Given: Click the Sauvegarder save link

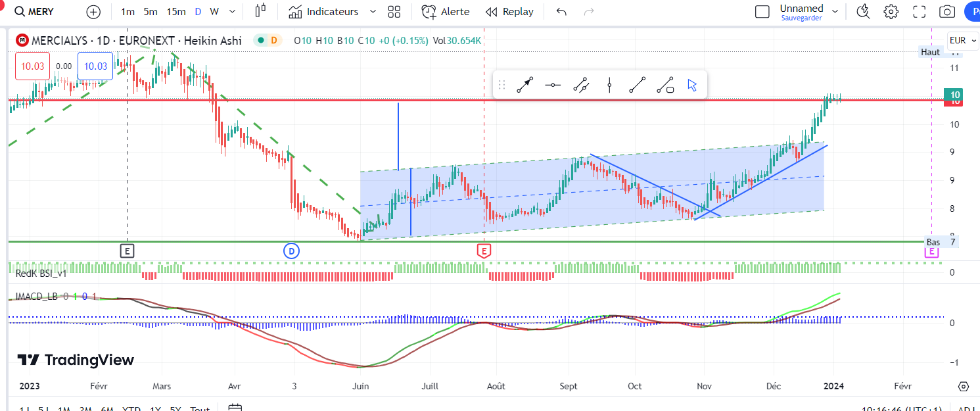Looking at the screenshot, I should (801, 18).
